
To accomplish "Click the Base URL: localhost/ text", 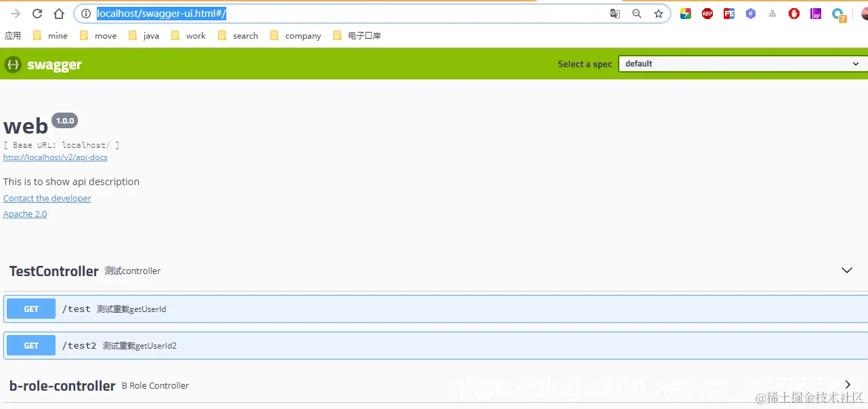I will tap(62, 145).
